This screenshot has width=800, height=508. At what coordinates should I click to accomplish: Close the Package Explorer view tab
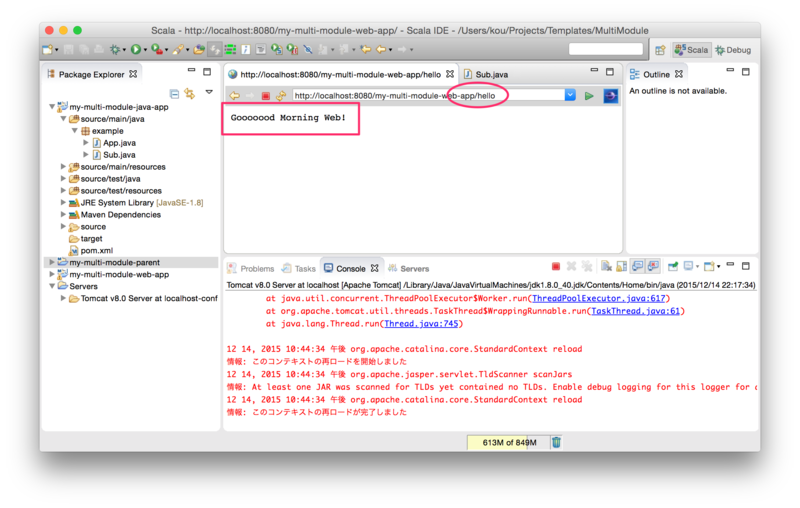point(133,74)
